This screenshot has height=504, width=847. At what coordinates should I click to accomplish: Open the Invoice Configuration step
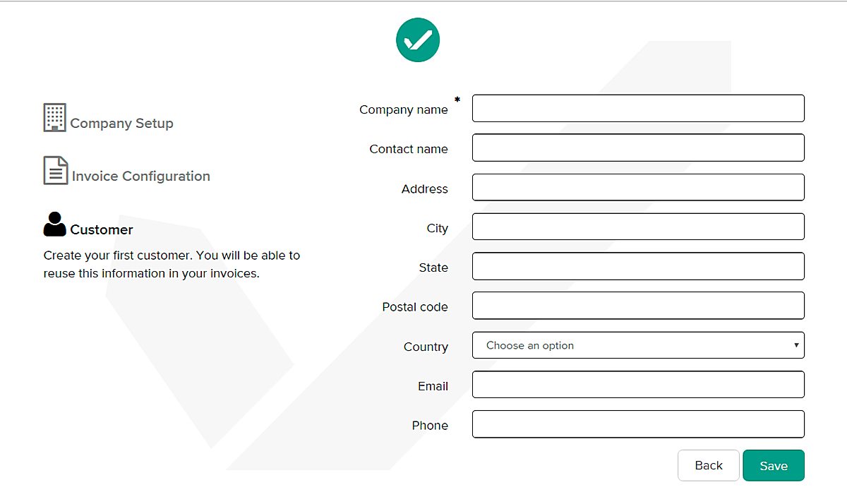click(140, 176)
